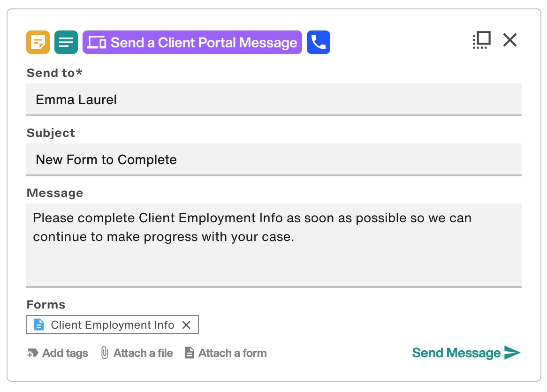Click the paperclip attach icon
This screenshot has height=392, width=547.
(104, 353)
